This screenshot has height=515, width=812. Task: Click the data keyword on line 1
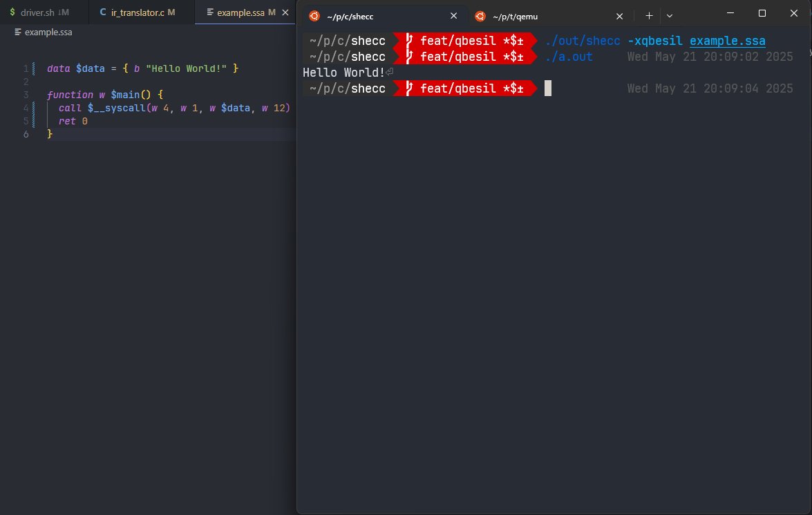59,68
